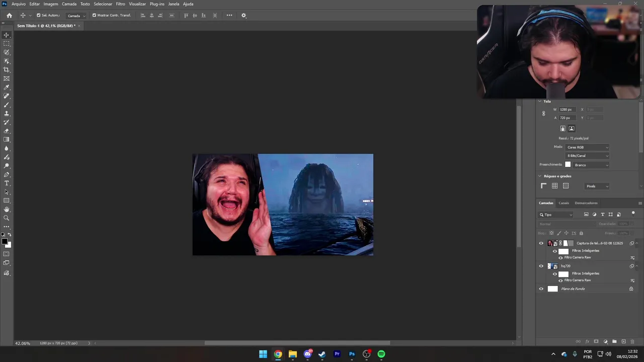
Task: Hide the Plano de Fundo layer
Action: click(x=541, y=289)
